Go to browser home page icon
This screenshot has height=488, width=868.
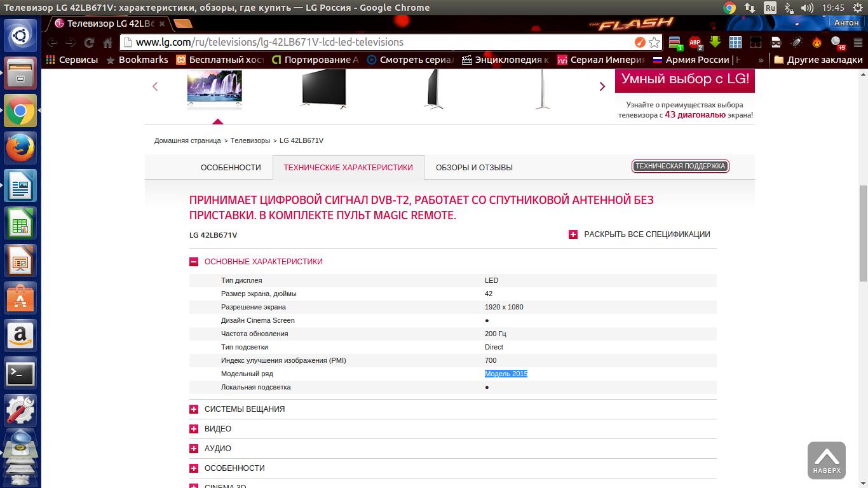[x=108, y=43]
